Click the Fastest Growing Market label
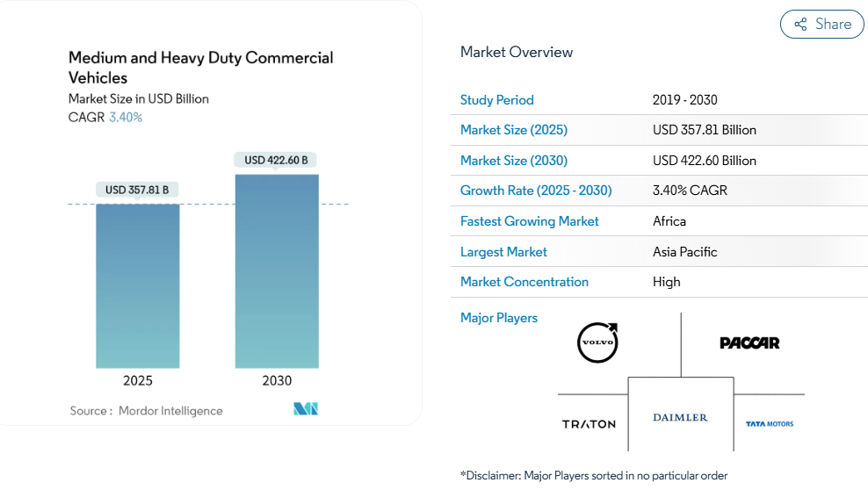868x490 pixels. coord(530,221)
